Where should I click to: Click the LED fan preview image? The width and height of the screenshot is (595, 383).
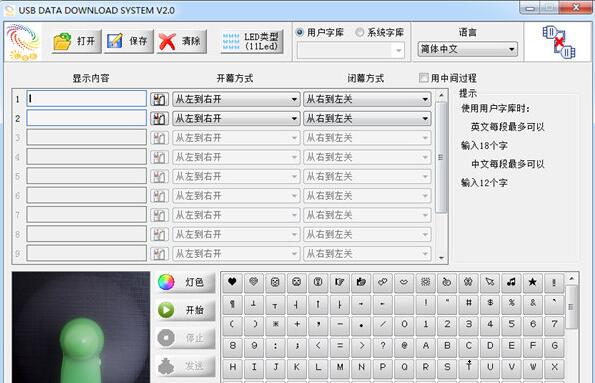click(81, 327)
